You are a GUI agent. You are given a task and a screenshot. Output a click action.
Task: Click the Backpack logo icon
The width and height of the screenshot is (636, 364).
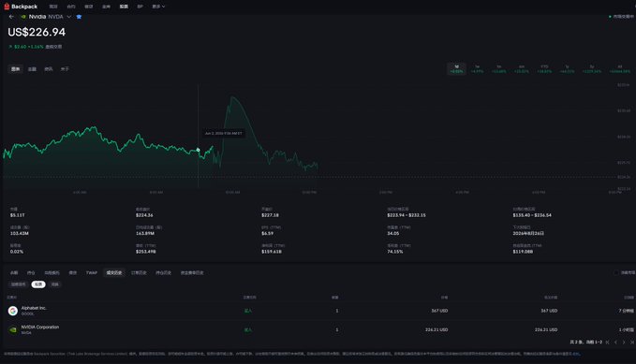[7, 6]
